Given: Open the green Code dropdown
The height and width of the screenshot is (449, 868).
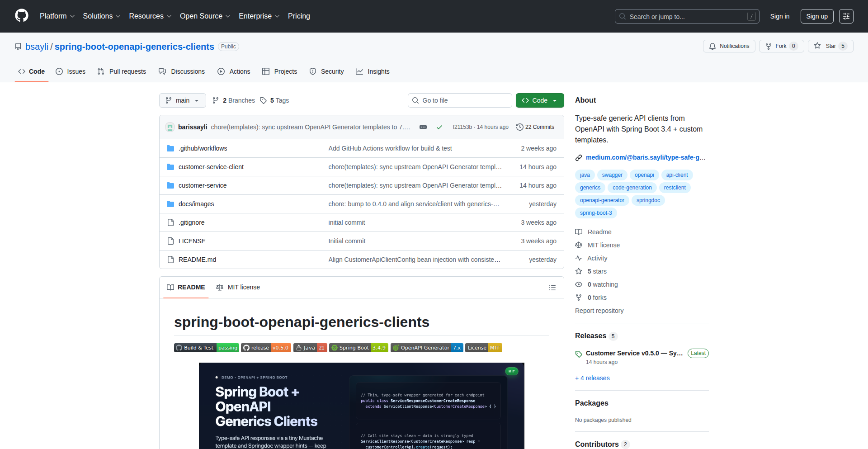Looking at the screenshot, I should click(540, 100).
